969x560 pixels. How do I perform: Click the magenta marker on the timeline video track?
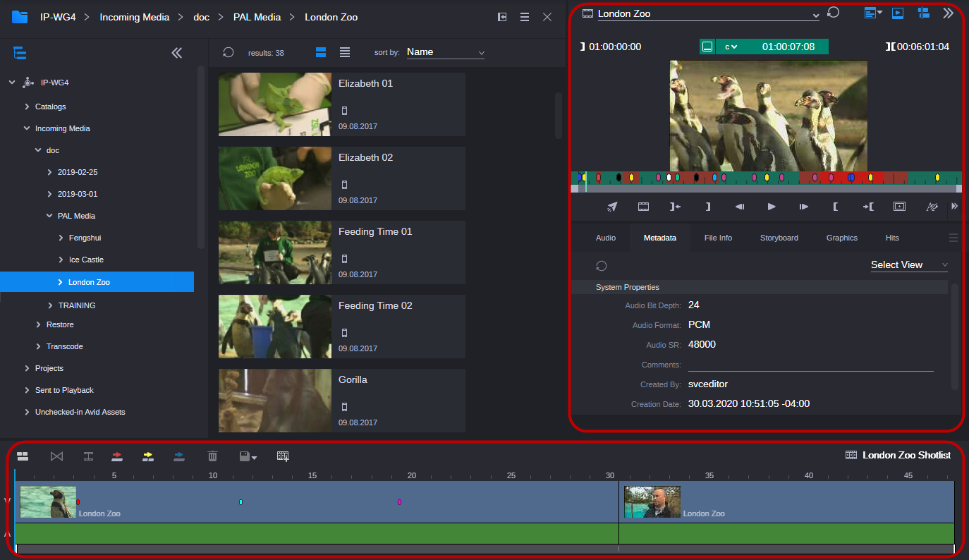399,502
